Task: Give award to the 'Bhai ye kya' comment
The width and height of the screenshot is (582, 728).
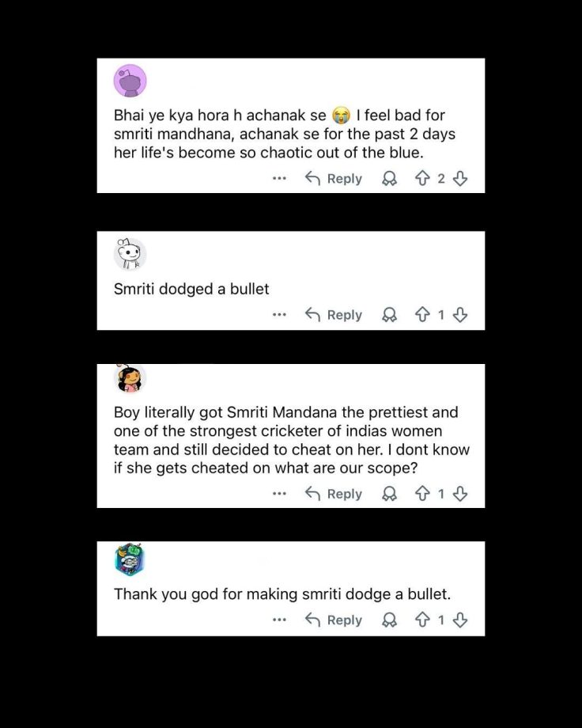Action: (389, 179)
